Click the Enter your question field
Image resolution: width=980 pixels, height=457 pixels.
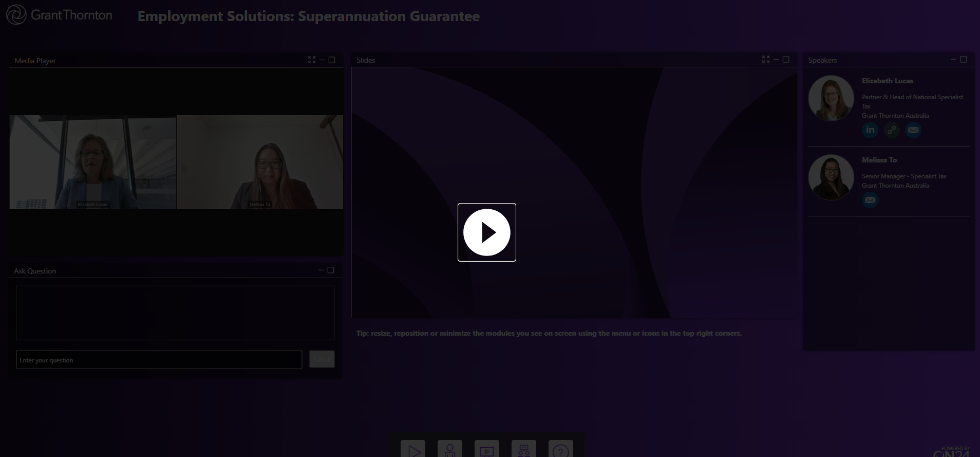tap(159, 360)
